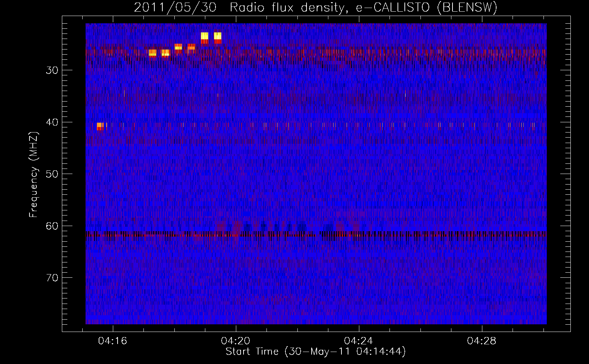Image resolution: width=589 pixels, height=364 pixels.
Task: Click the 04:20 time tick label
Action: (x=236, y=341)
